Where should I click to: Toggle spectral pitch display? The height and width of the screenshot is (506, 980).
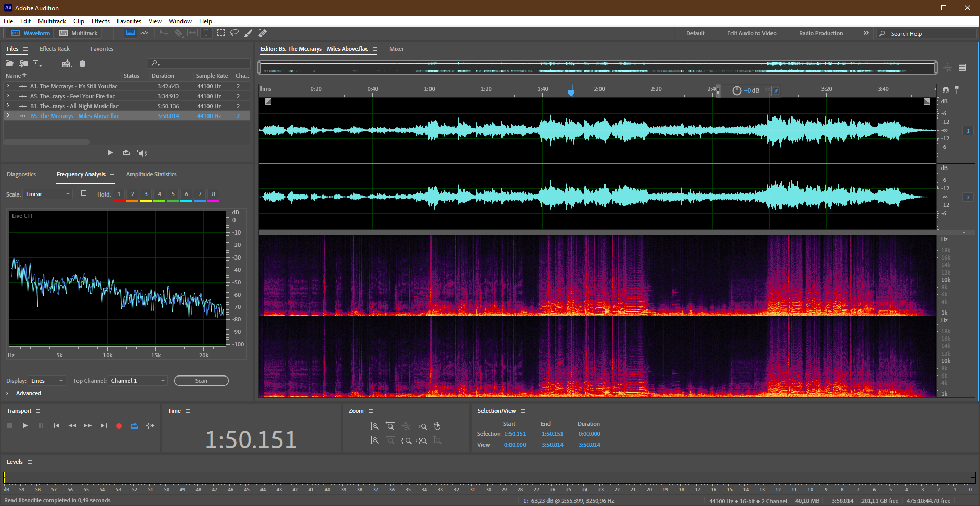pos(144,33)
